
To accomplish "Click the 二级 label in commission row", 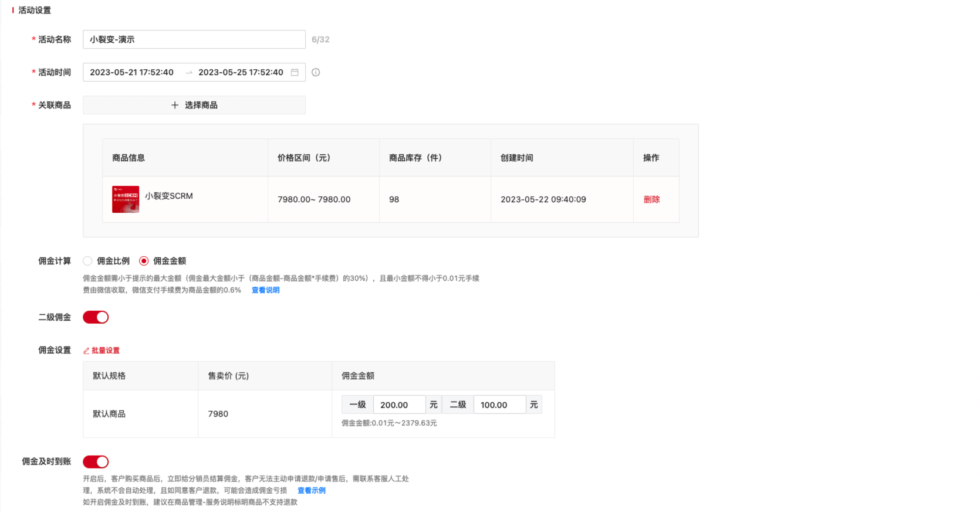I will (458, 405).
